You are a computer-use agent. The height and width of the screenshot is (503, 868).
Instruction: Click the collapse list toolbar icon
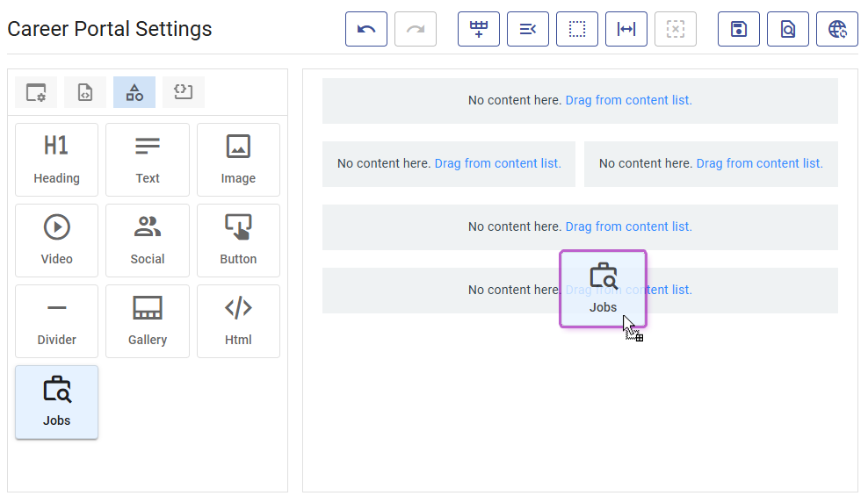pos(528,29)
